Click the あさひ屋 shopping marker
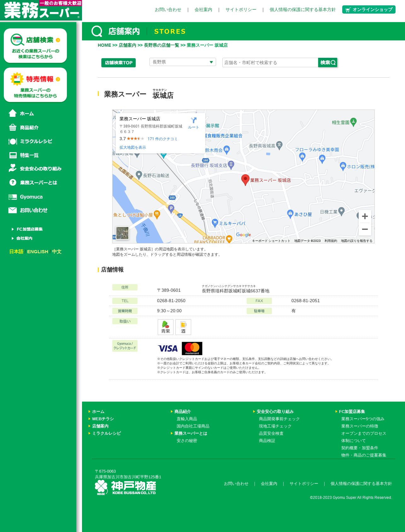 291,214
